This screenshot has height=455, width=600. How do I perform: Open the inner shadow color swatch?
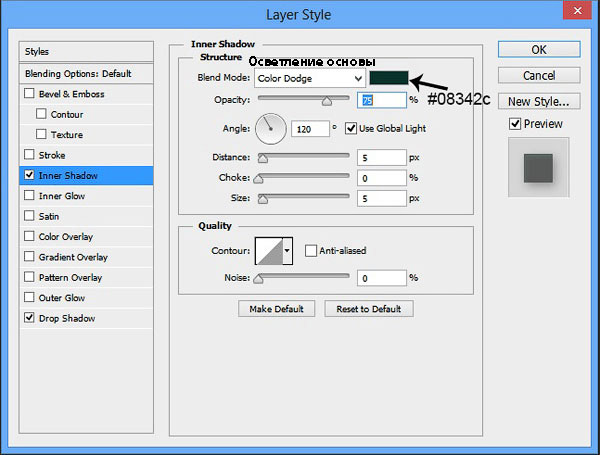click(390, 78)
